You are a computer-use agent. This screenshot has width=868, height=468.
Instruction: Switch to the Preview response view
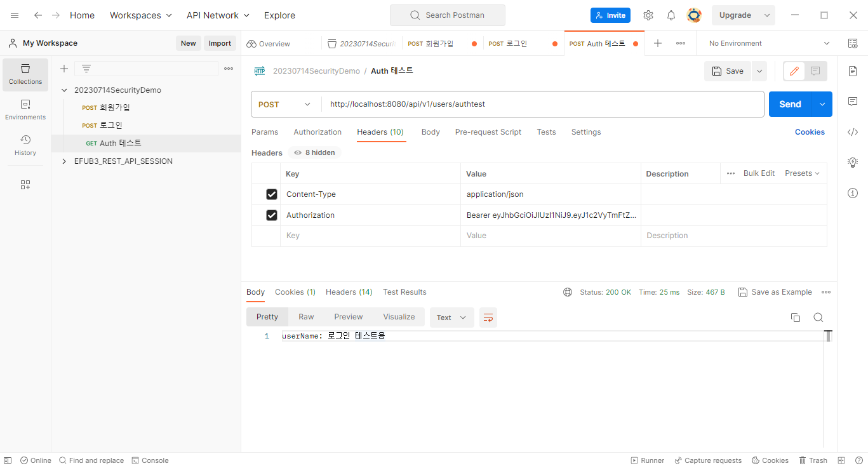[349, 317]
